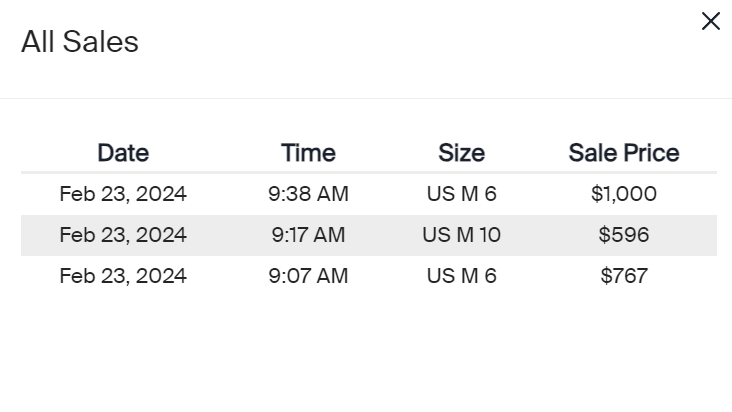Click the All Sales heading

80,42
